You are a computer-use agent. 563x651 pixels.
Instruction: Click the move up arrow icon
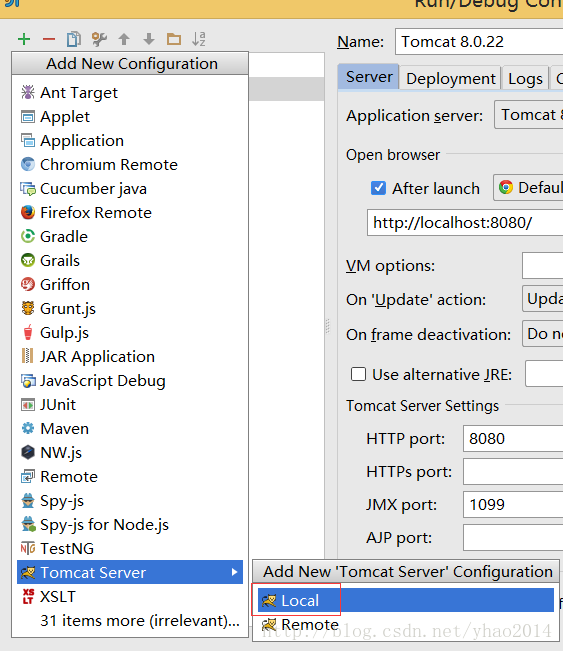124,39
